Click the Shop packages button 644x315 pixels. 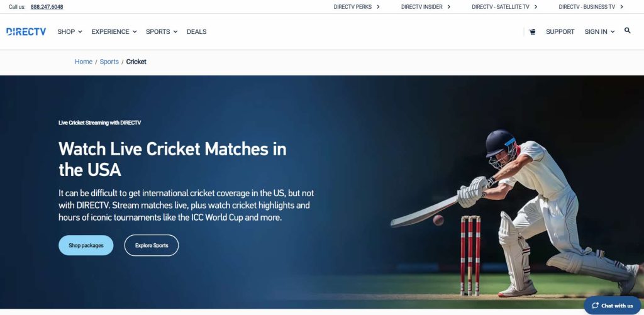pos(86,245)
